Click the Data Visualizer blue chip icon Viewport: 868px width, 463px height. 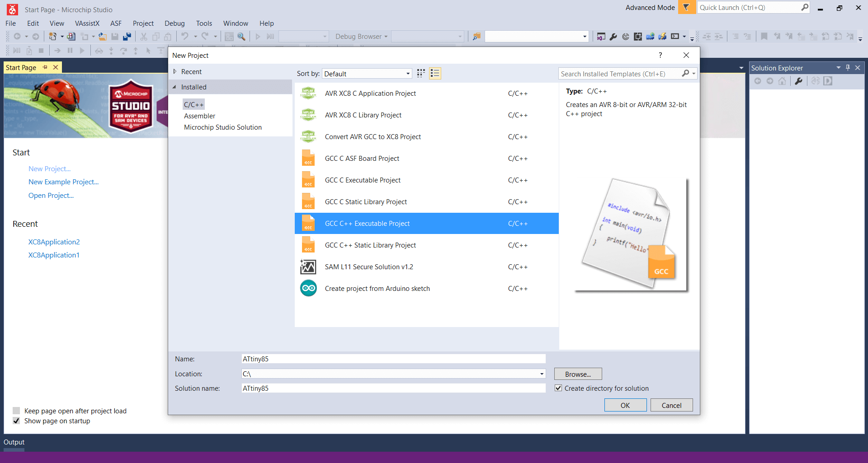tap(650, 37)
